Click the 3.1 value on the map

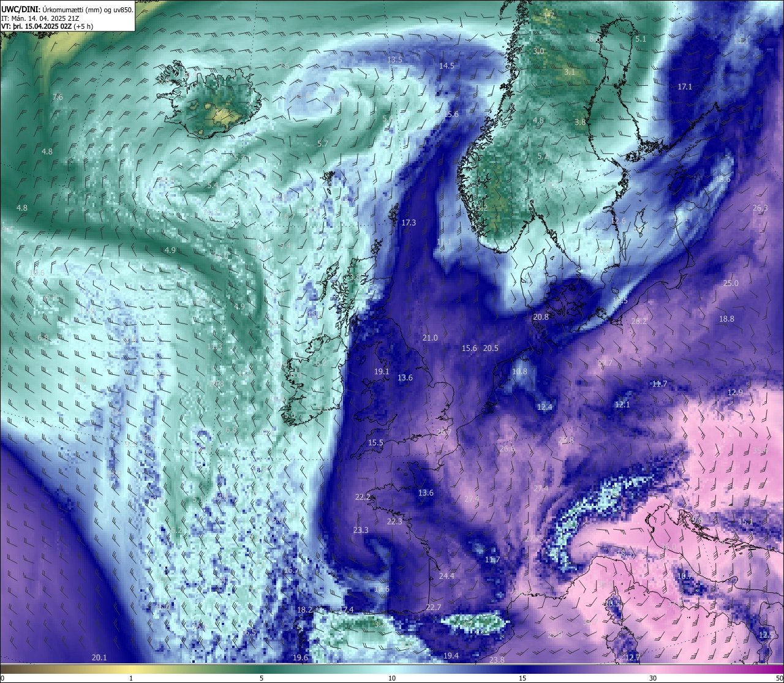(x=570, y=72)
